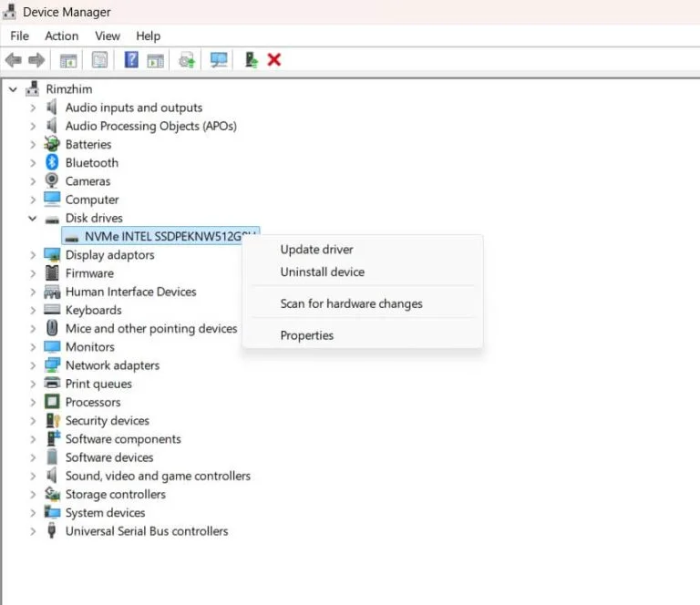Viewport: 700px width, 605px height.
Task: Open Properties from the context menu
Action: click(x=306, y=336)
